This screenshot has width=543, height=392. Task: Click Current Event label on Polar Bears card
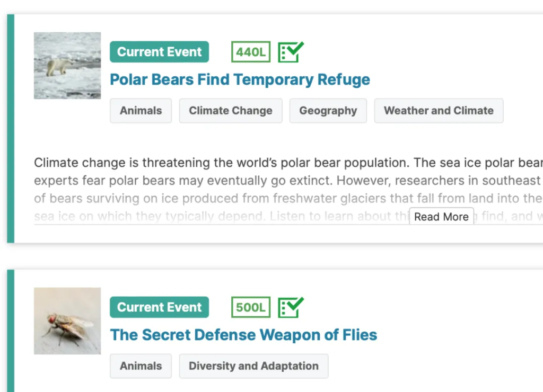[x=159, y=52]
